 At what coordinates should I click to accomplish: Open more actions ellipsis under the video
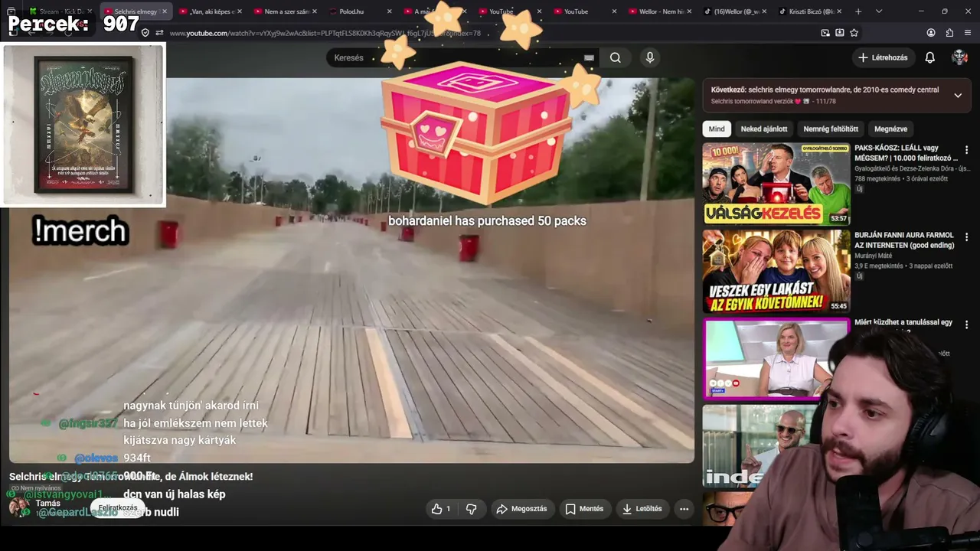coord(684,509)
